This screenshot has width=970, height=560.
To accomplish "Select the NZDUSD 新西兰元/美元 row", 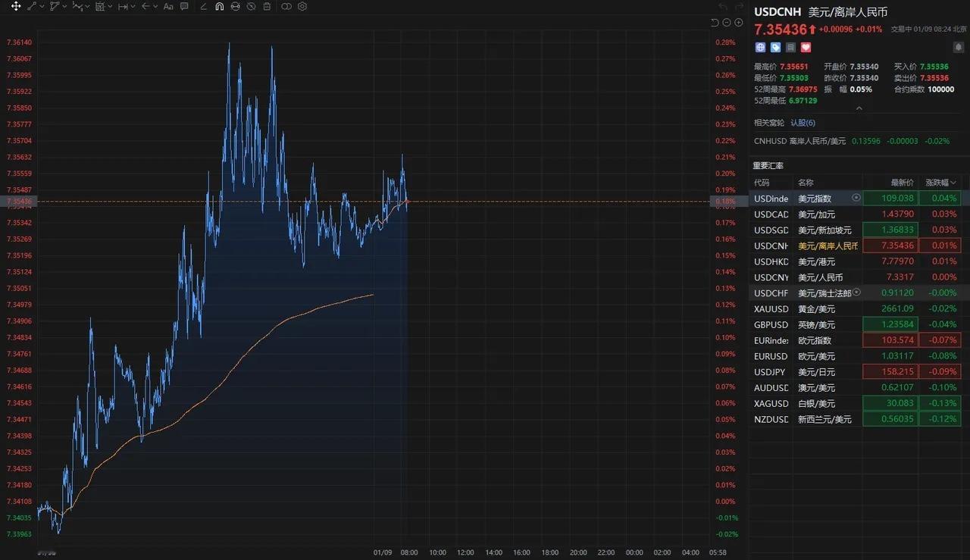I will click(x=855, y=419).
